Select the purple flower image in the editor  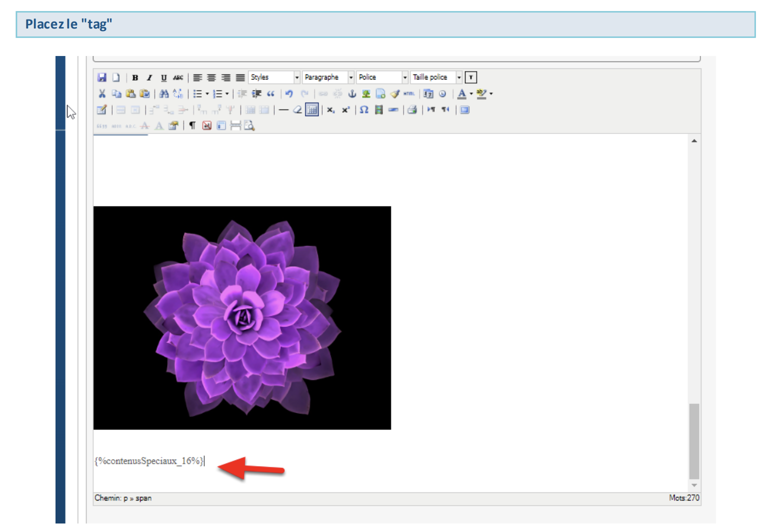[x=242, y=318]
